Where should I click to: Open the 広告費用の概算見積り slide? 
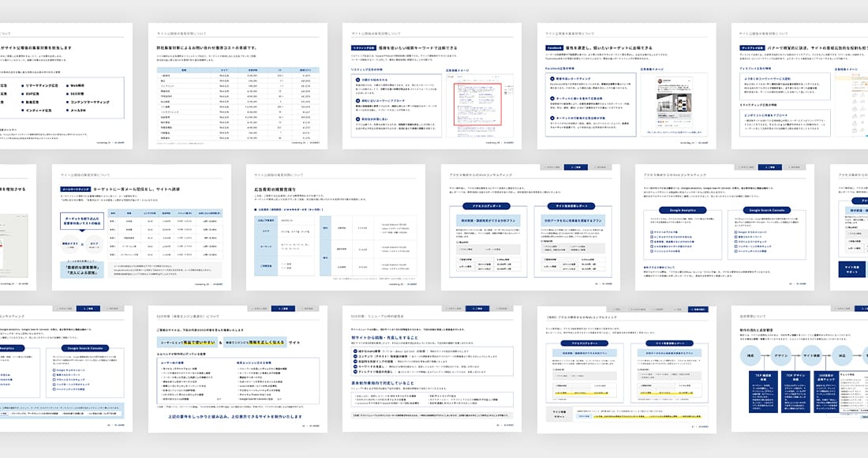pos(335,227)
